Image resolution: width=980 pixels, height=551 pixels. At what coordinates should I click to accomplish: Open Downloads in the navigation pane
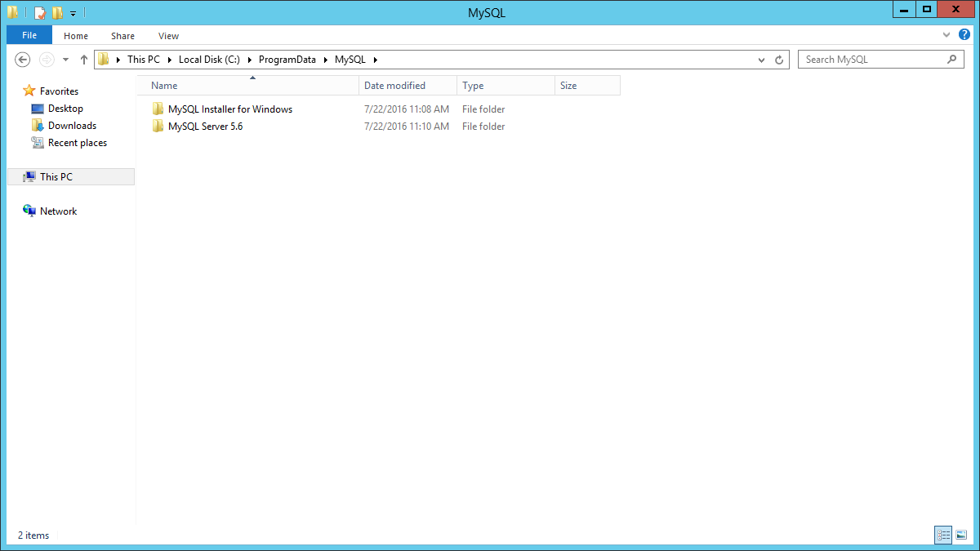(72, 126)
